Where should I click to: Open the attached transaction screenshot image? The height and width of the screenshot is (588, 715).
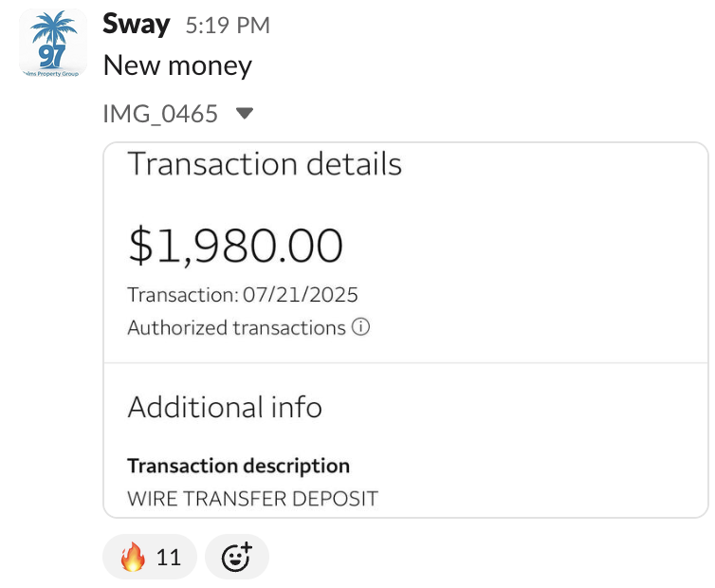tap(406, 330)
